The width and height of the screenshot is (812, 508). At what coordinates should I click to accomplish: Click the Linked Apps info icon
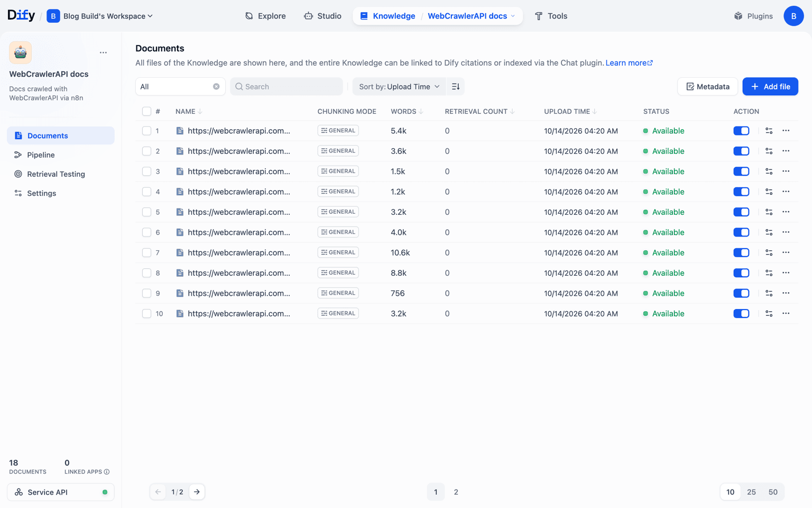[x=107, y=471]
